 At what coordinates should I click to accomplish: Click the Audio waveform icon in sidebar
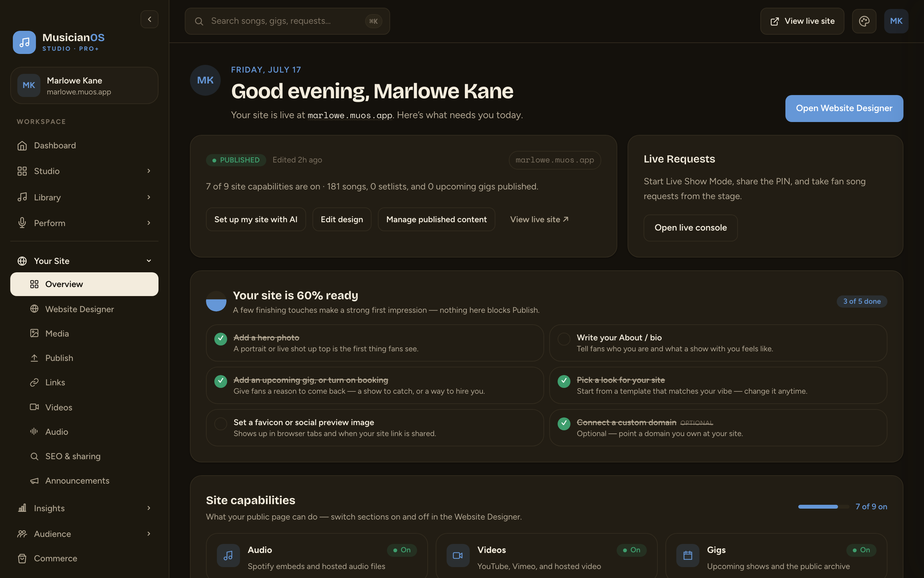[x=34, y=432]
